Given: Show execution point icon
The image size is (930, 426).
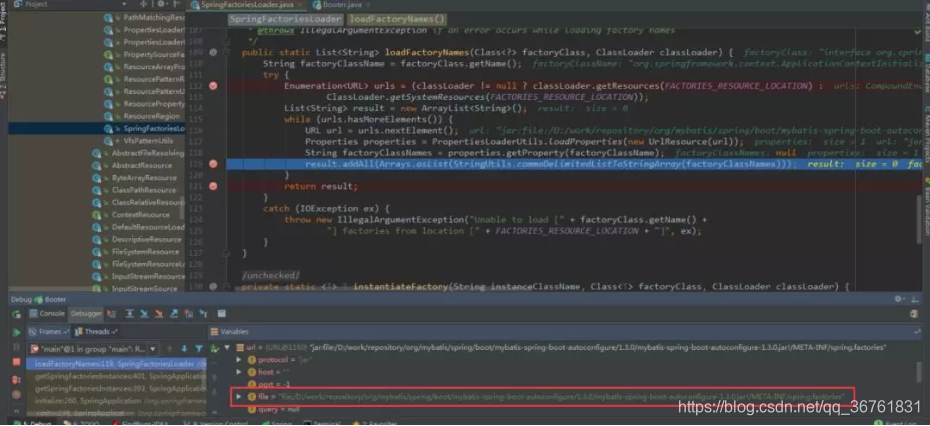Looking at the screenshot, I should [112, 314].
